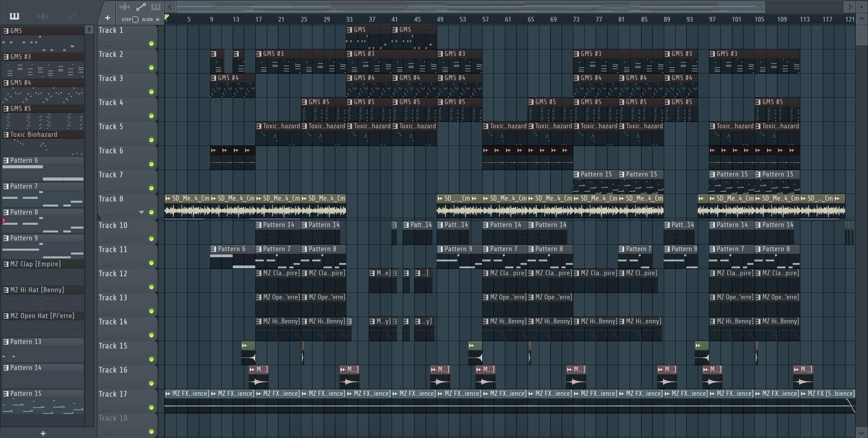Open menu of Pattern 6 clip on Track 11
This screenshot has width=868, height=438.
pos(213,249)
